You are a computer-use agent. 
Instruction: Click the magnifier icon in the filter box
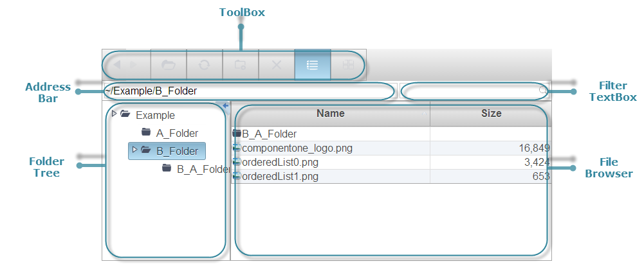pos(543,91)
